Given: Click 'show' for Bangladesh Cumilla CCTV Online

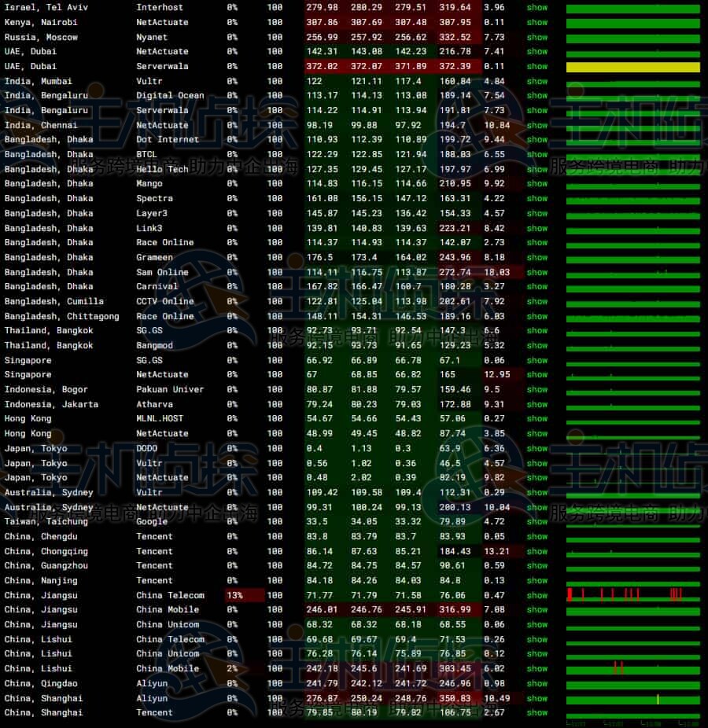Looking at the screenshot, I should [x=537, y=302].
